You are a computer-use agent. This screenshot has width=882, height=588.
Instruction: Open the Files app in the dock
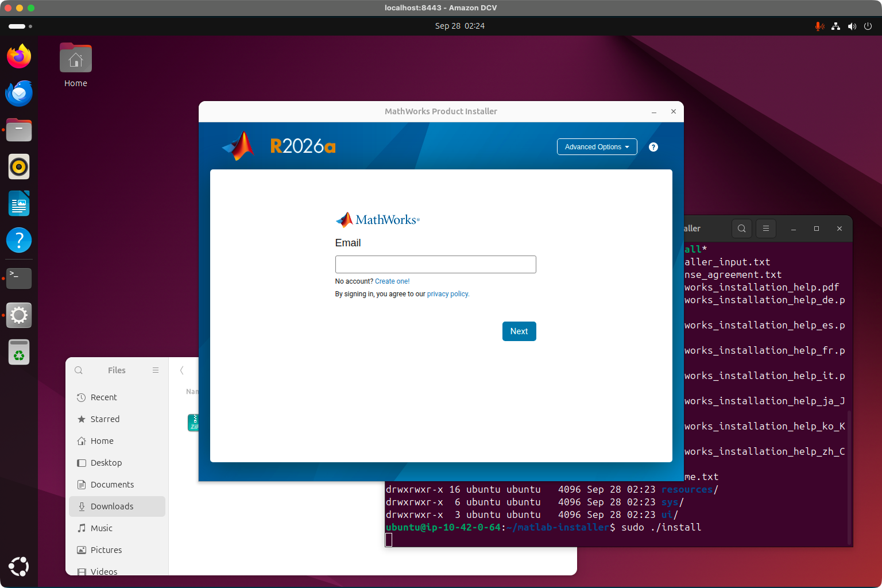[19, 130]
